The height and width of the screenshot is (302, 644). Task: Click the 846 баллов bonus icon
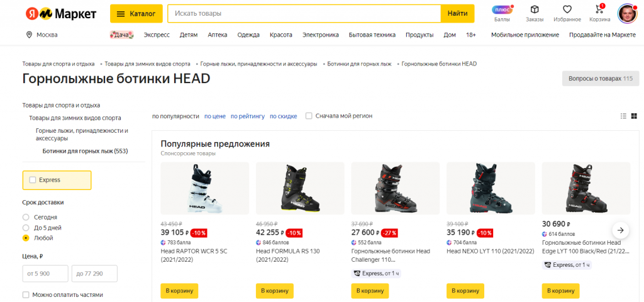258,242
